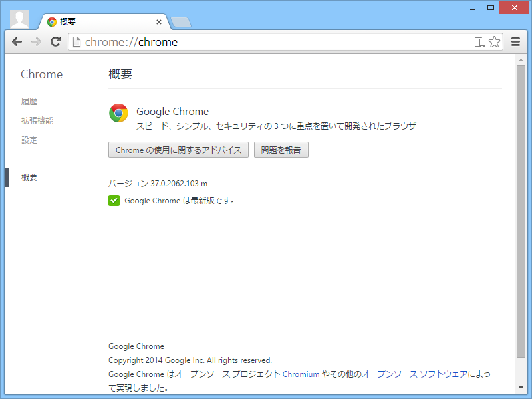Click the green update checkmark icon
532x399 pixels.
click(x=114, y=200)
